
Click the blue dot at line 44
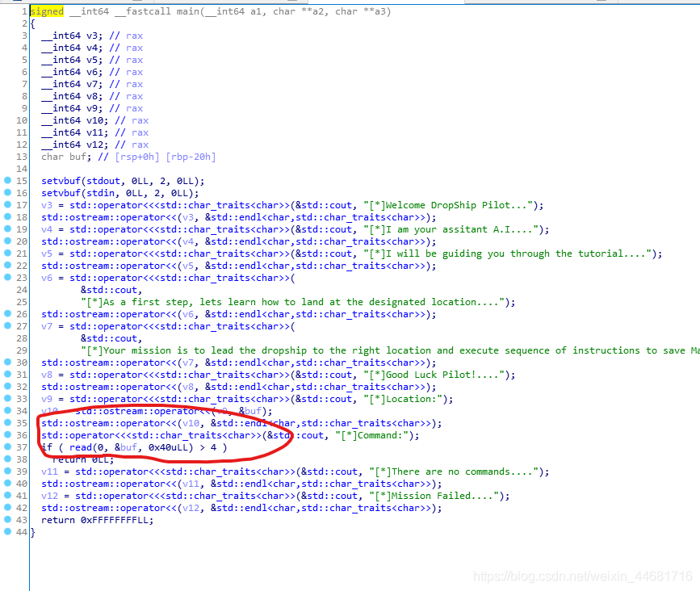[7, 531]
